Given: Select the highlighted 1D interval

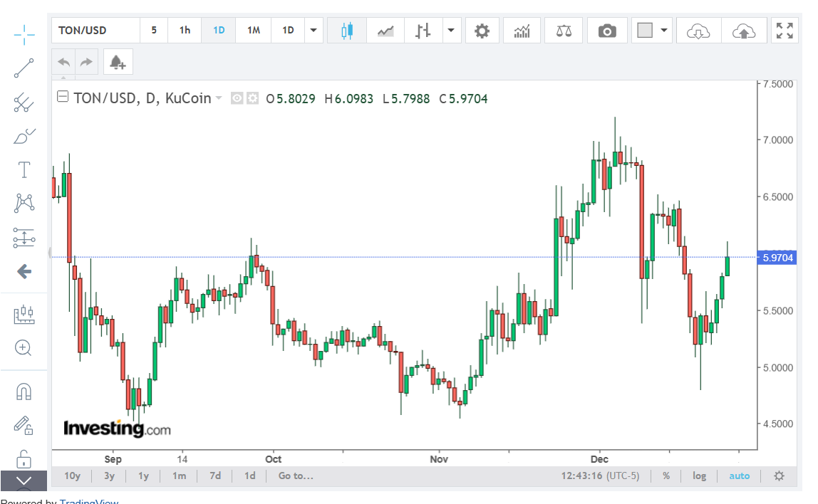Looking at the screenshot, I should coord(219,30).
